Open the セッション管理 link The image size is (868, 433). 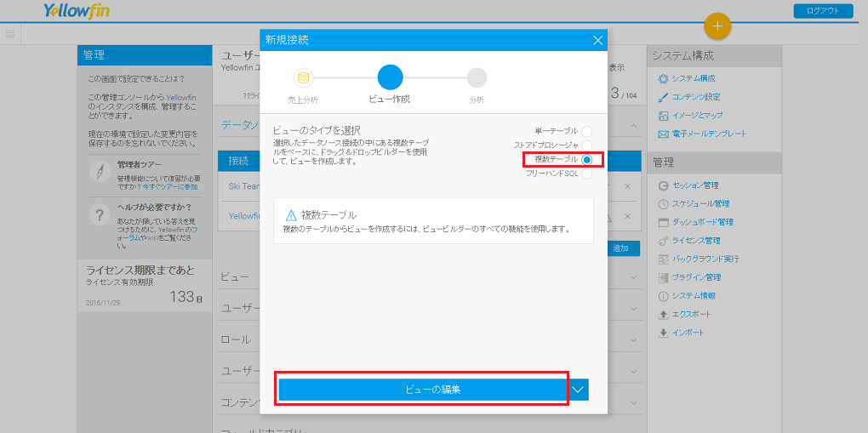pyautogui.click(x=696, y=185)
